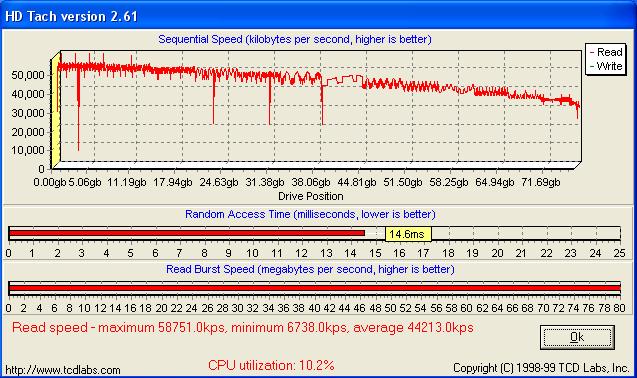Click the Drive Position axis label

[x=311, y=196]
